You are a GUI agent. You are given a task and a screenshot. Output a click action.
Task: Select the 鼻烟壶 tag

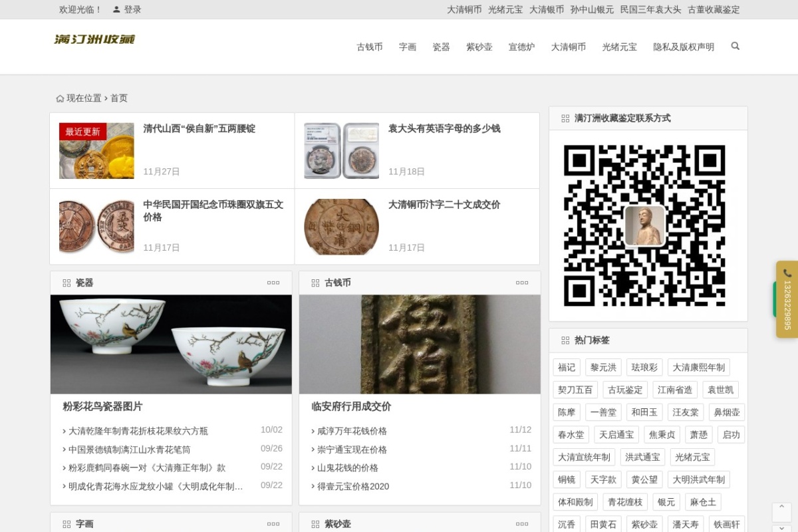pyautogui.click(x=727, y=413)
